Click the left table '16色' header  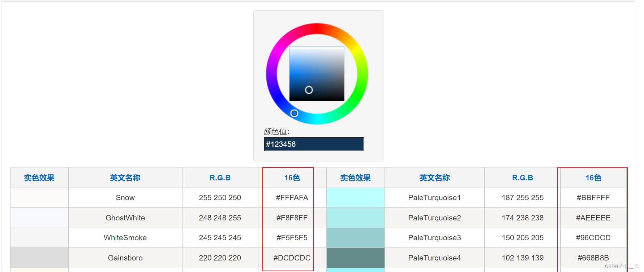292,178
